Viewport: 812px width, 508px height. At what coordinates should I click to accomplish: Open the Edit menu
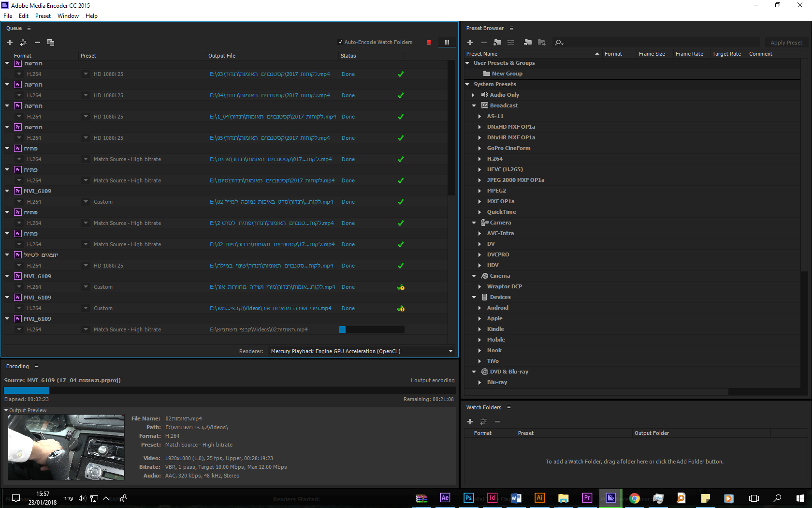(24, 16)
